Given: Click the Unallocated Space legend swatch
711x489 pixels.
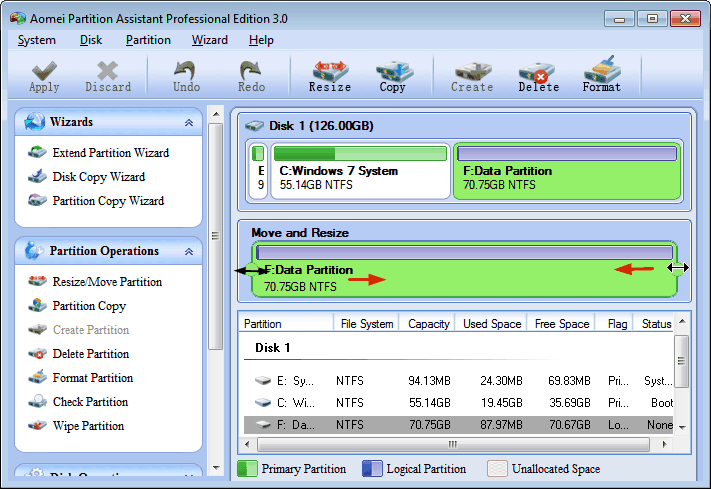Looking at the screenshot, I should (x=497, y=469).
